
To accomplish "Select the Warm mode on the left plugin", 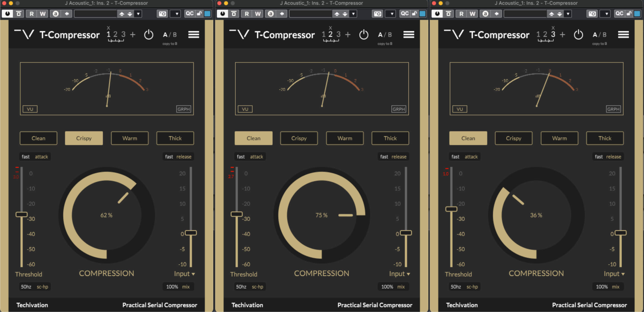I will coord(129,138).
